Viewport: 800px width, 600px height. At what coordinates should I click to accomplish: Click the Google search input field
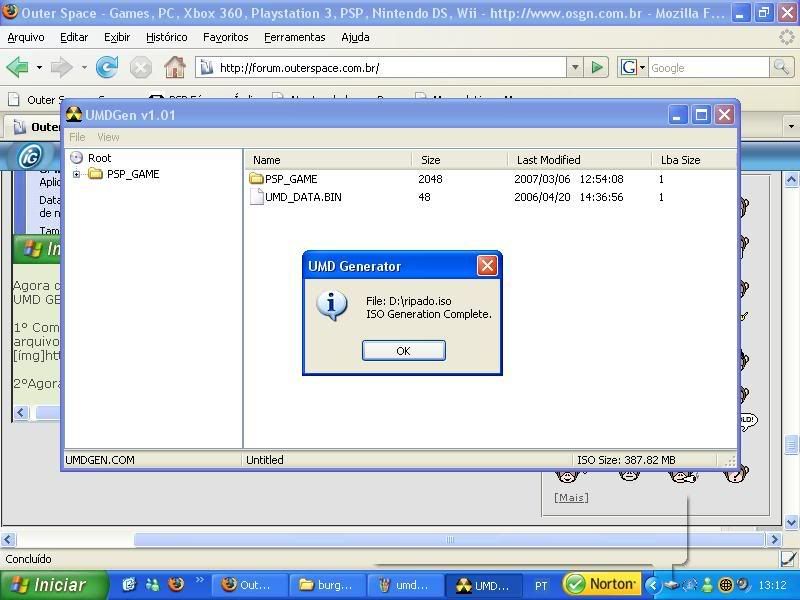tap(708, 68)
